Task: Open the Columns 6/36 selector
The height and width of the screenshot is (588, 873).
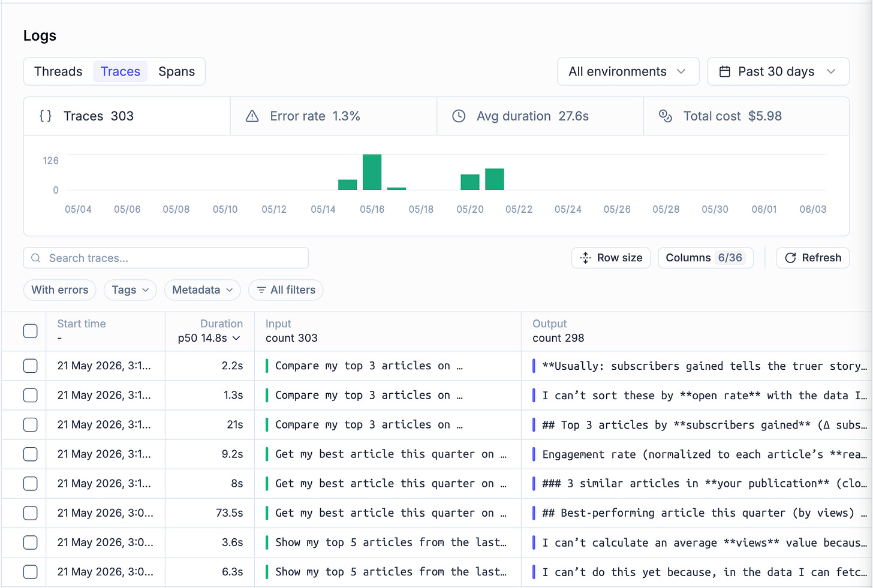Action: pos(705,258)
